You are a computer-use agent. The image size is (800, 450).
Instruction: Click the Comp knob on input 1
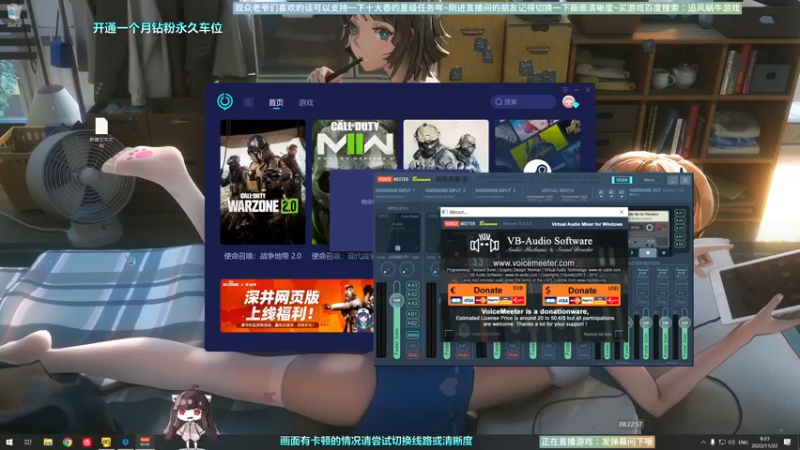(x=388, y=269)
